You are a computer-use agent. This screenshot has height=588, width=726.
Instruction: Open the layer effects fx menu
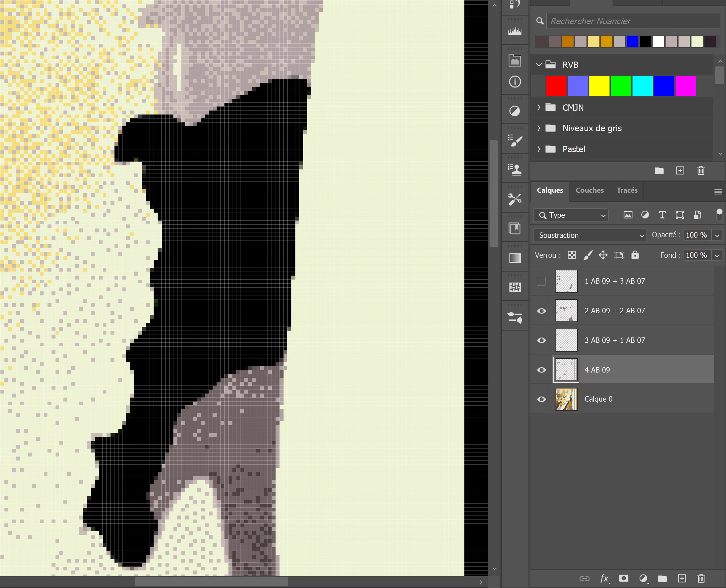[x=605, y=579]
